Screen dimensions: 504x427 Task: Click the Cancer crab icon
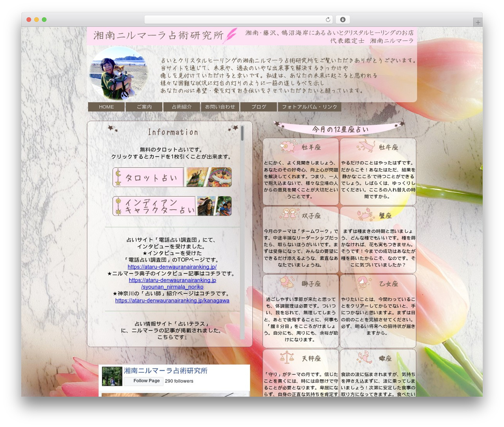pos(366,215)
